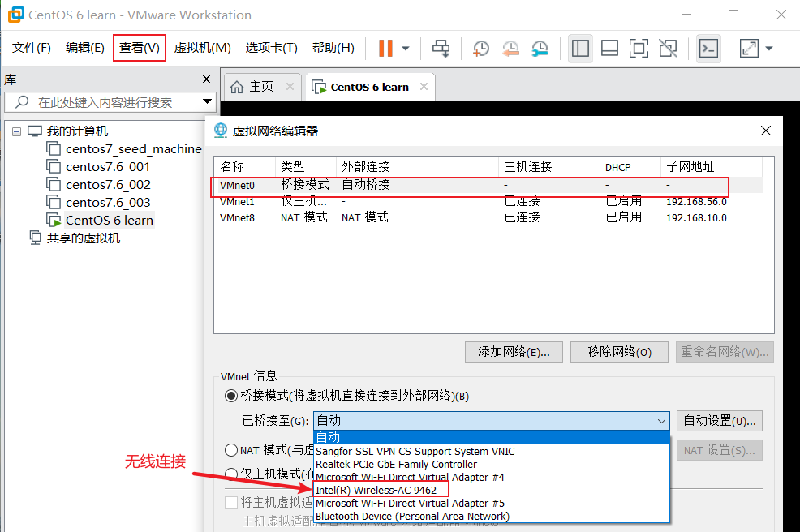Choose Bluetooth Device (Personal Area Network)

click(x=492, y=517)
